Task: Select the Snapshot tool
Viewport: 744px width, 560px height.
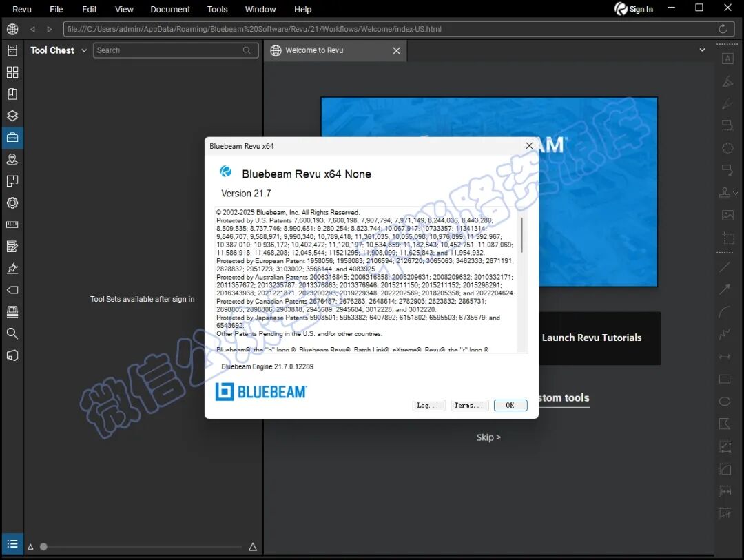Action: click(x=727, y=237)
